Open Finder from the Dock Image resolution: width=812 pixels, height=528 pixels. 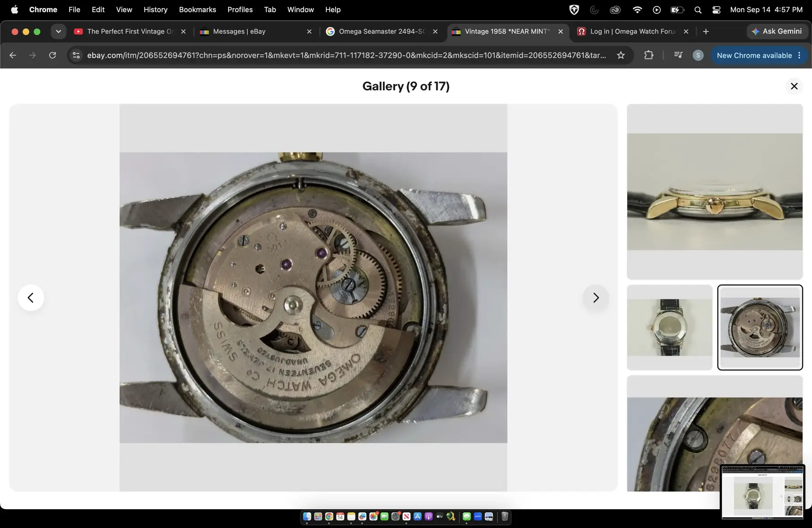tap(307, 516)
